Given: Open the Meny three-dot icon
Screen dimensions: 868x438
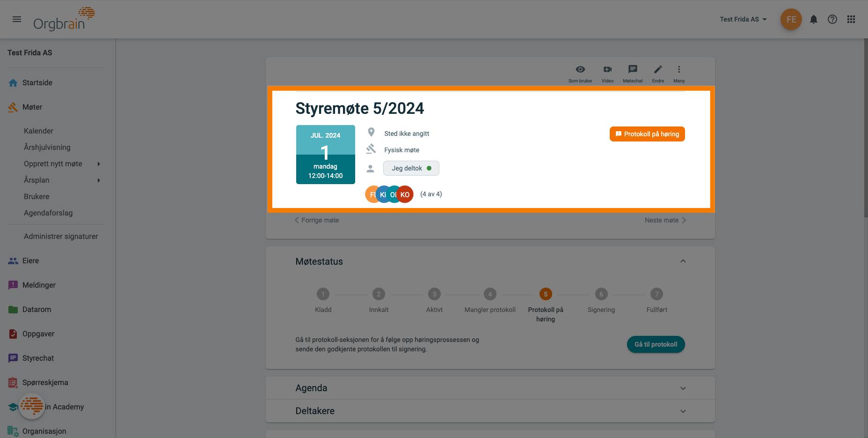Looking at the screenshot, I should tap(679, 74).
